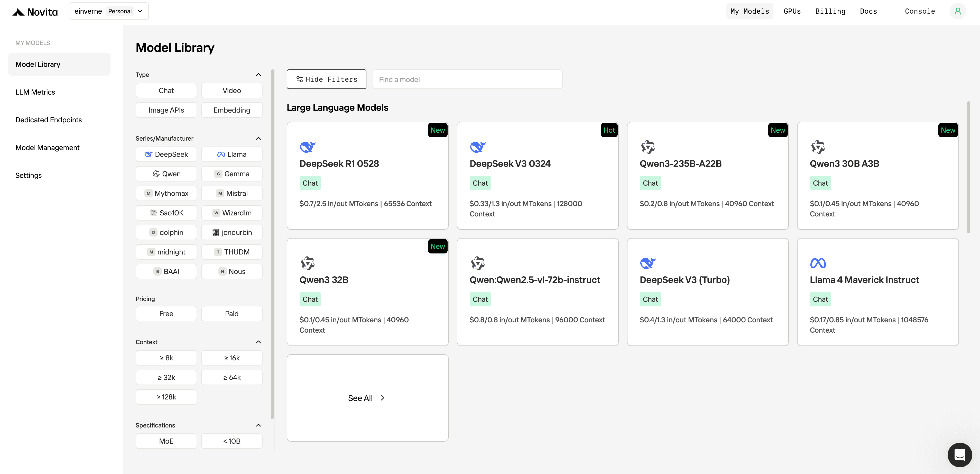Toggle the < 10B specification filter

point(232,441)
